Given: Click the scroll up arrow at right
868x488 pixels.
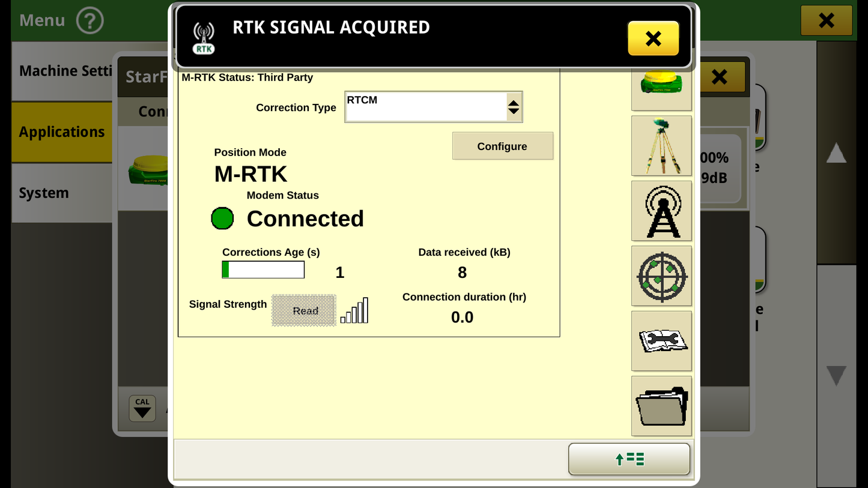Looking at the screenshot, I should coord(836,153).
